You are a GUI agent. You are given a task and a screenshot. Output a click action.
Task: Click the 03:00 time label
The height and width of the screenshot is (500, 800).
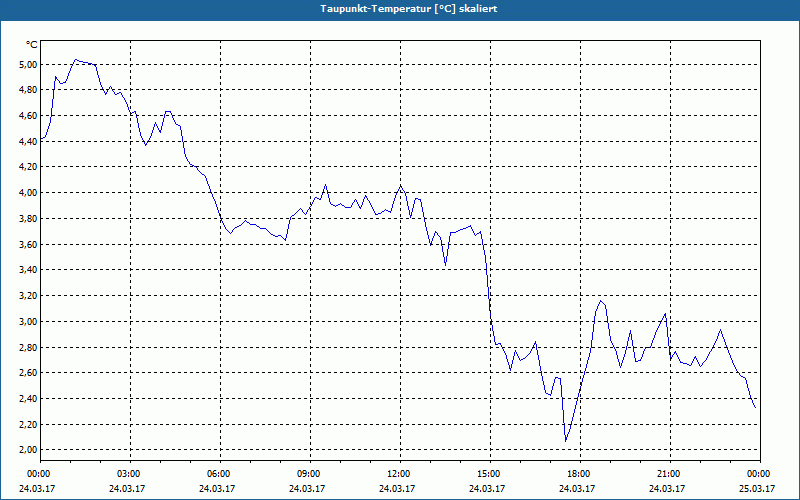tap(130, 474)
